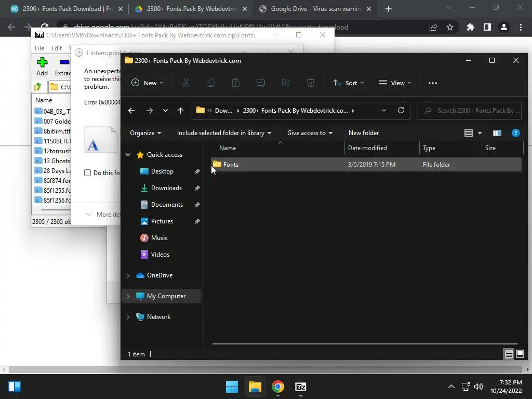Open the New dropdown in Explorer
The image size is (532, 399).
point(147,83)
